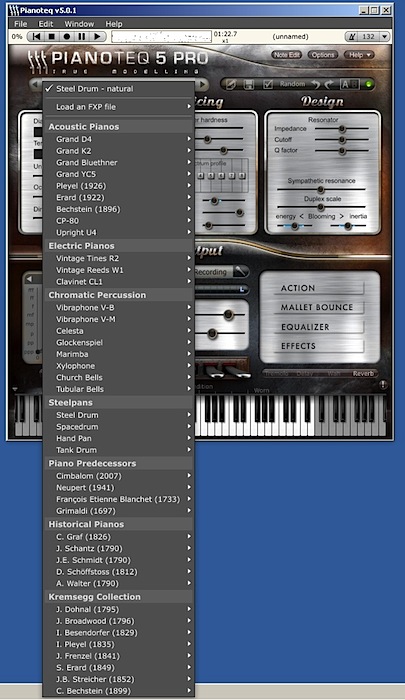Open the Window menu

[79, 24]
